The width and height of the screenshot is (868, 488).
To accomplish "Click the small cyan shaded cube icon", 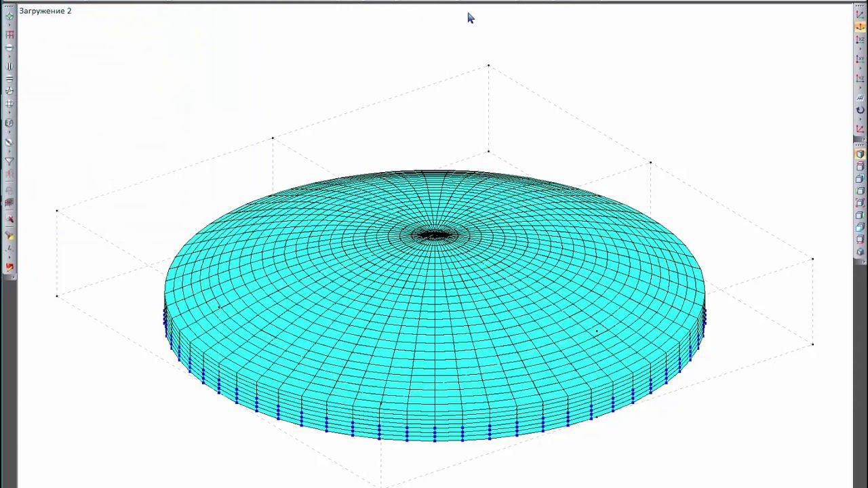I will click(x=860, y=252).
